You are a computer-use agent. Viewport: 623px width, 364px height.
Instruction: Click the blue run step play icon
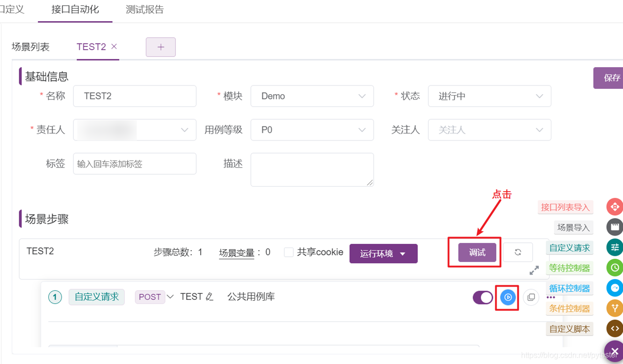507,297
